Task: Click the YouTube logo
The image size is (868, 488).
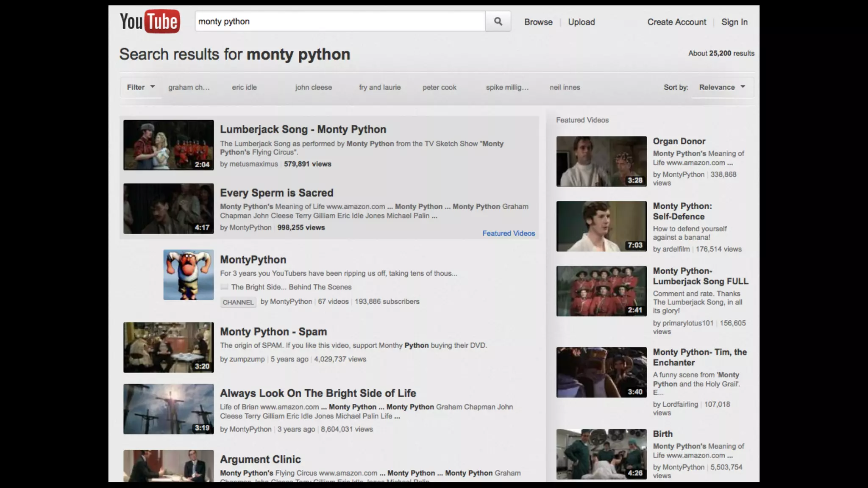Action: [x=150, y=21]
